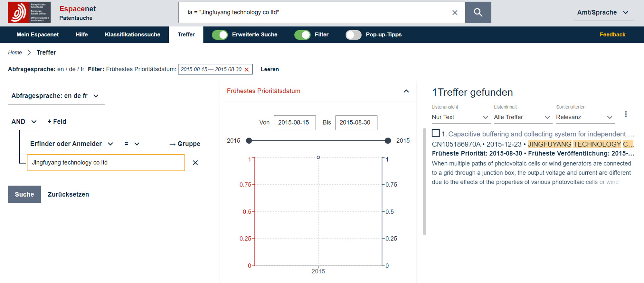The height and width of the screenshot is (283, 644).
Task: Select the checkbox for result 1
Action: [x=436, y=133]
